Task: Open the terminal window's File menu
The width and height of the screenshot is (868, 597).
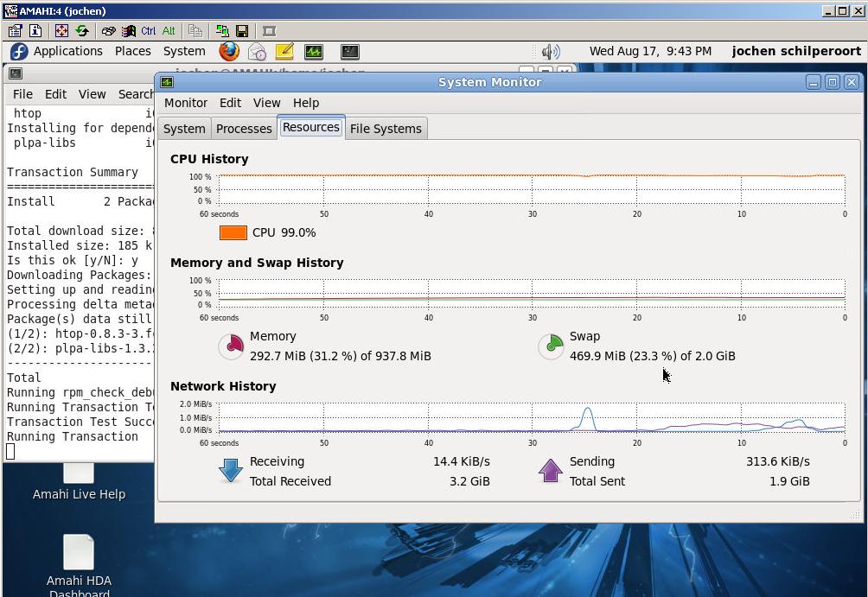Action: click(x=22, y=95)
